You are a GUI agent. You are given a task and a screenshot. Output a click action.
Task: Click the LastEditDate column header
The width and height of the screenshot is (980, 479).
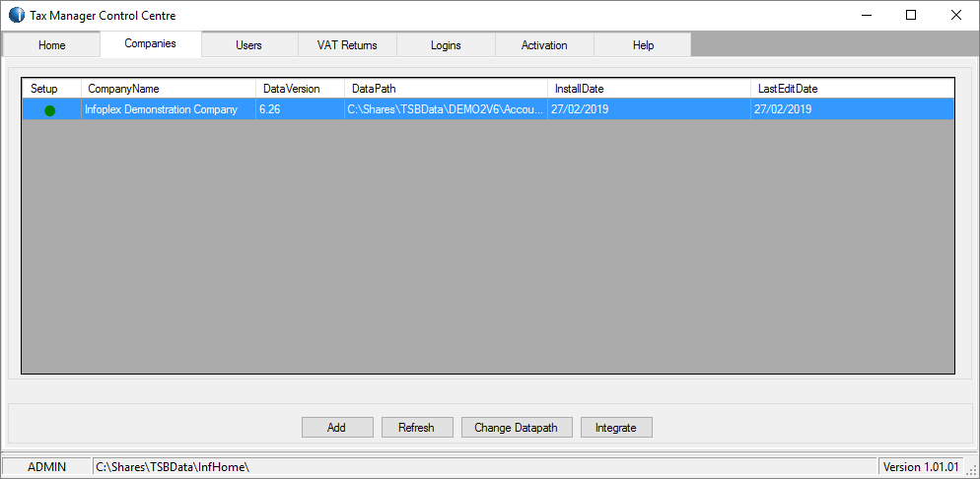click(x=851, y=89)
